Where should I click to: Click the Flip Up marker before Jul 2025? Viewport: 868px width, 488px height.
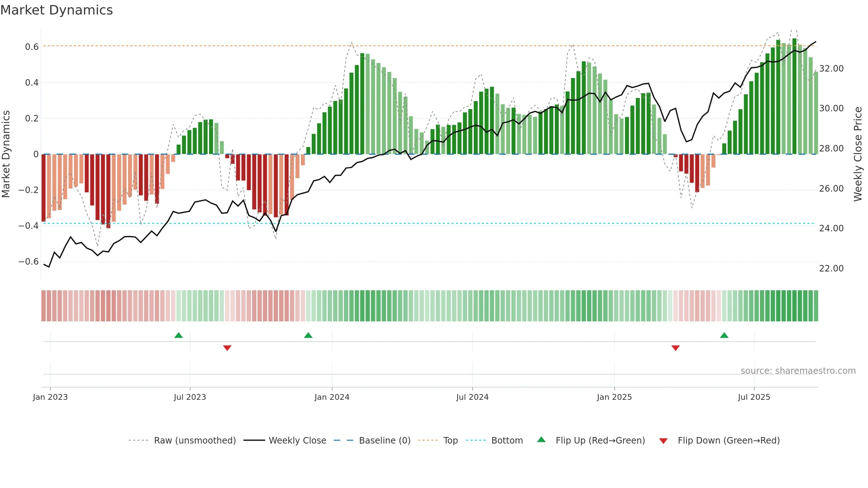point(724,335)
